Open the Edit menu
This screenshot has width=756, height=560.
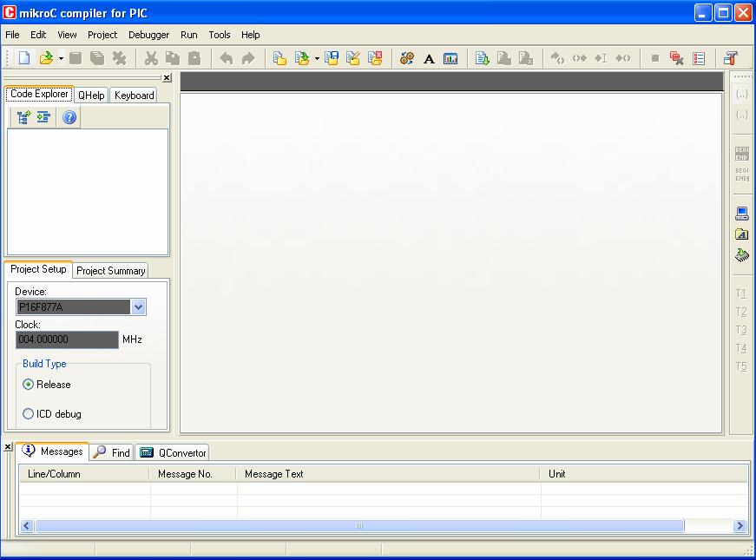38,35
